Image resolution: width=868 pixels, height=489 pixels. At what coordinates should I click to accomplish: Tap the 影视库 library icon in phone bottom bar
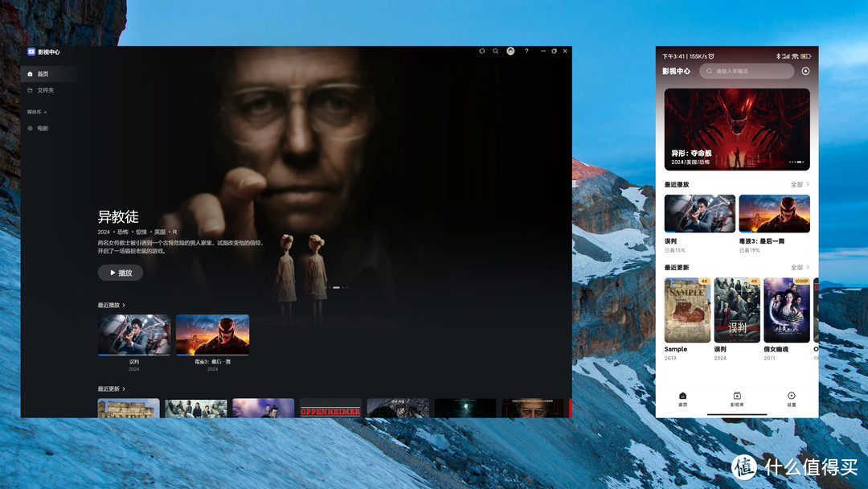tap(737, 396)
